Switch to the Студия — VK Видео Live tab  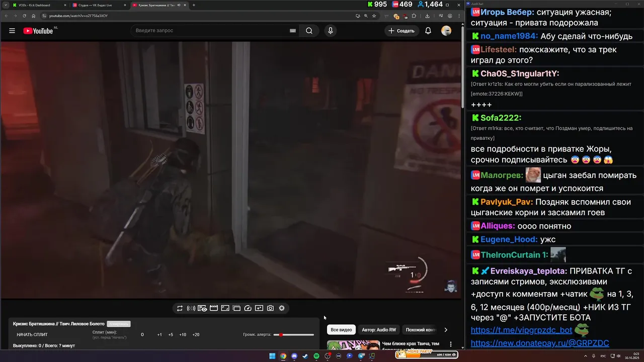(99, 5)
